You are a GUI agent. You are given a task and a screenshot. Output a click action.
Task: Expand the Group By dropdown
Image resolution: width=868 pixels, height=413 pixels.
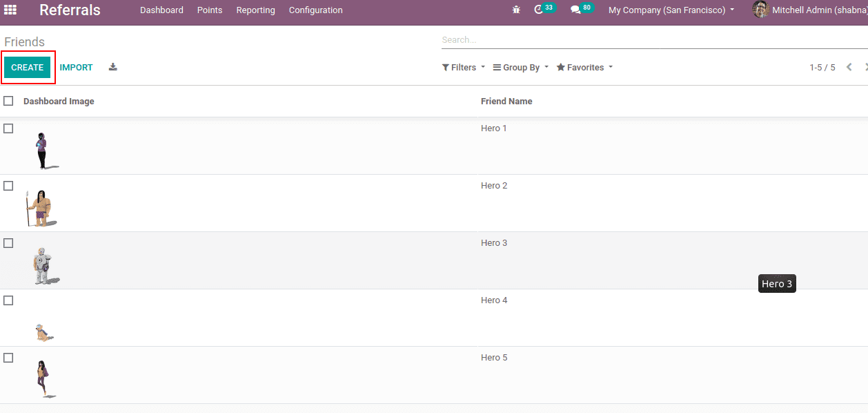pos(521,68)
